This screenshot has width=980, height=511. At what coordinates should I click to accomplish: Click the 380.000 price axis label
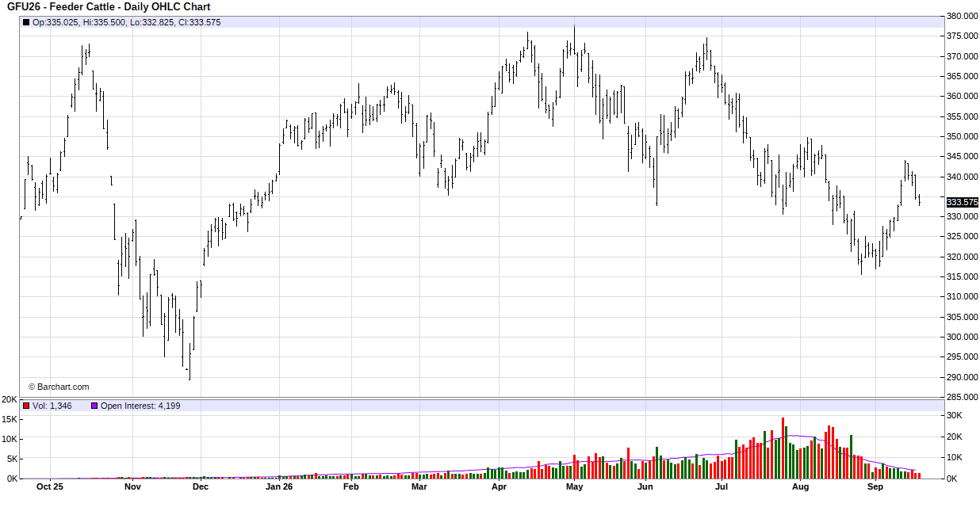(x=963, y=16)
